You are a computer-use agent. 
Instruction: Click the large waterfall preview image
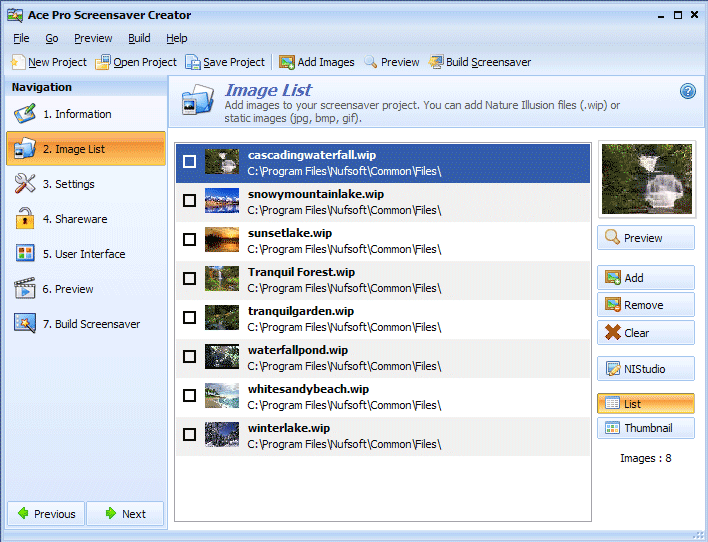[x=647, y=179]
